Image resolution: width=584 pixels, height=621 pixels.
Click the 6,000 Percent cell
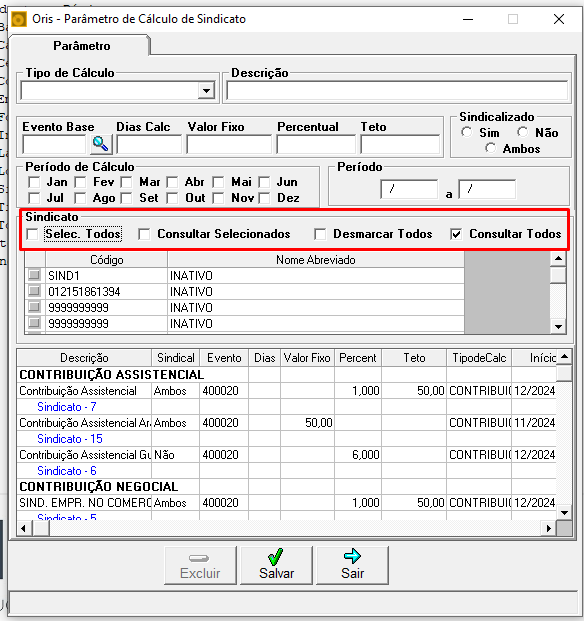coord(358,455)
